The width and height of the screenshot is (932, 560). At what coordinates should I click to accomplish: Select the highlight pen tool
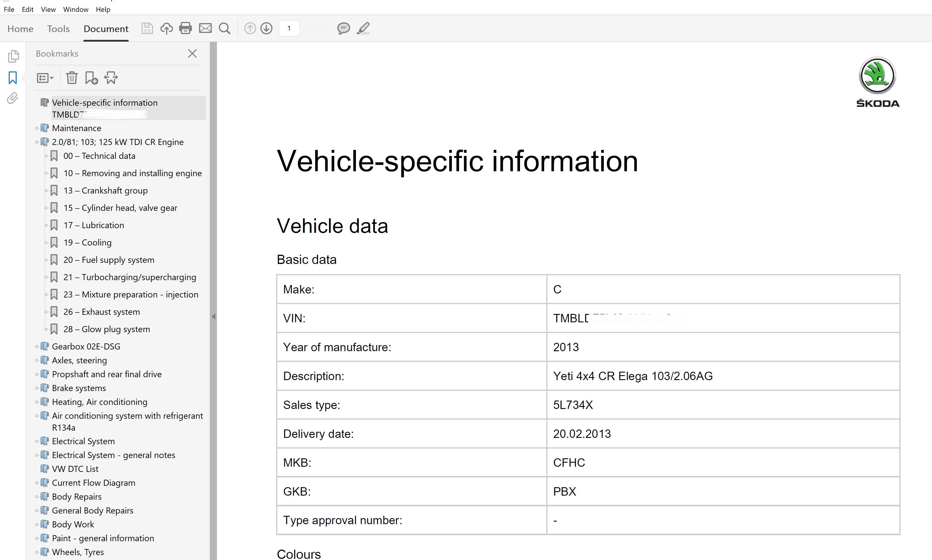tap(363, 28)
